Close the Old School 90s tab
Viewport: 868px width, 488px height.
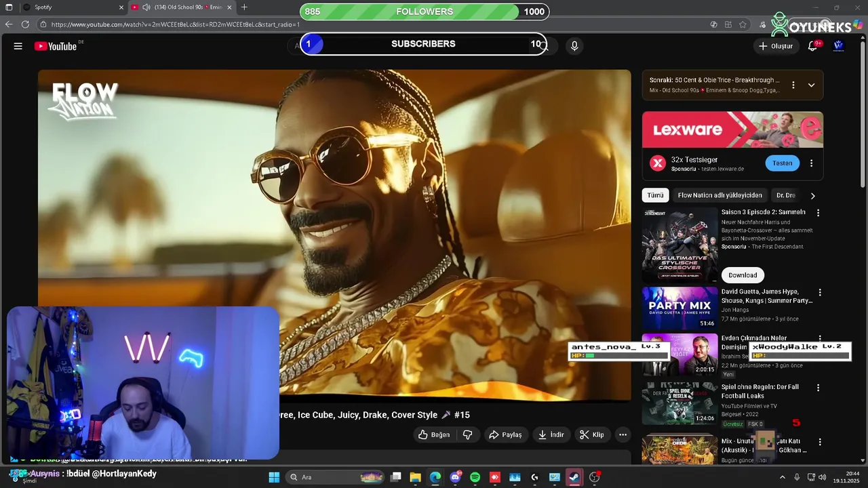point(229,7)
